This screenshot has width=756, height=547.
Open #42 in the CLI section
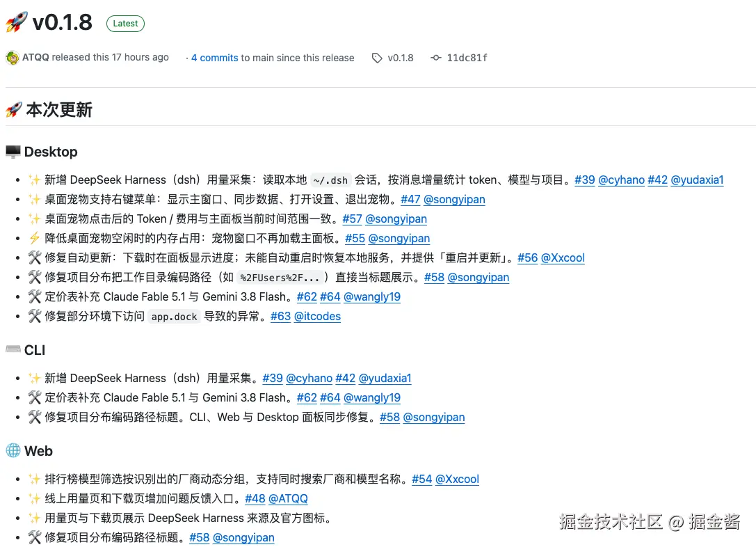click(345, 378)
